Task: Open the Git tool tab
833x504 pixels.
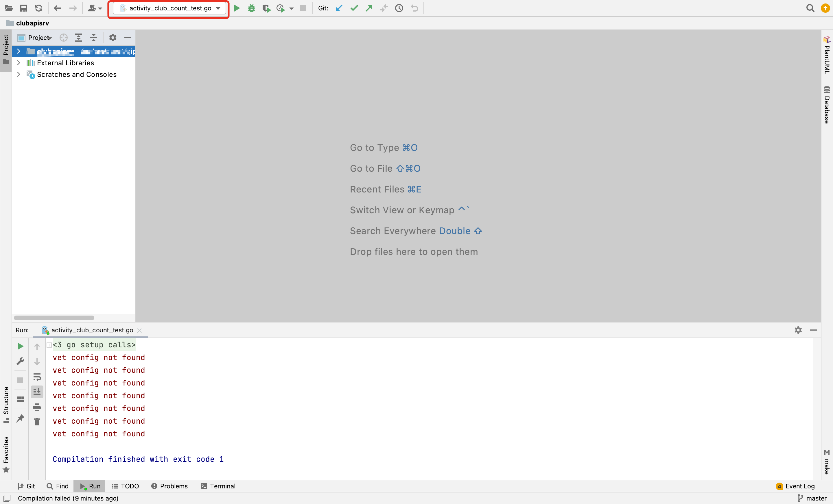Action: [26, 486]
